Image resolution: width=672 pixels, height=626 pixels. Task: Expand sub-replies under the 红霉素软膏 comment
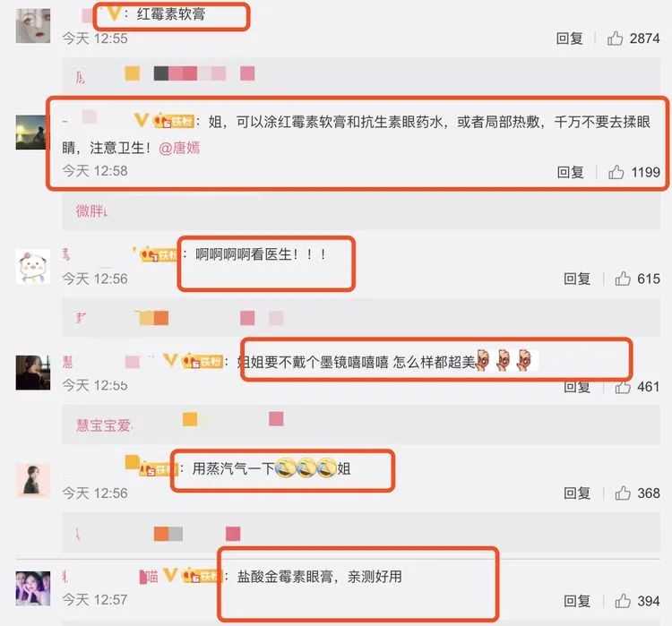pos(361,74)
